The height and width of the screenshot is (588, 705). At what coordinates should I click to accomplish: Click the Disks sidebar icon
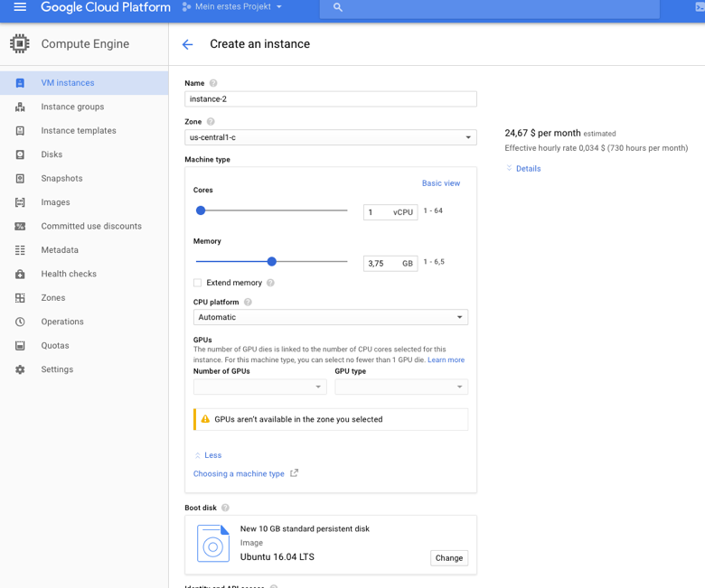[20, 154]
